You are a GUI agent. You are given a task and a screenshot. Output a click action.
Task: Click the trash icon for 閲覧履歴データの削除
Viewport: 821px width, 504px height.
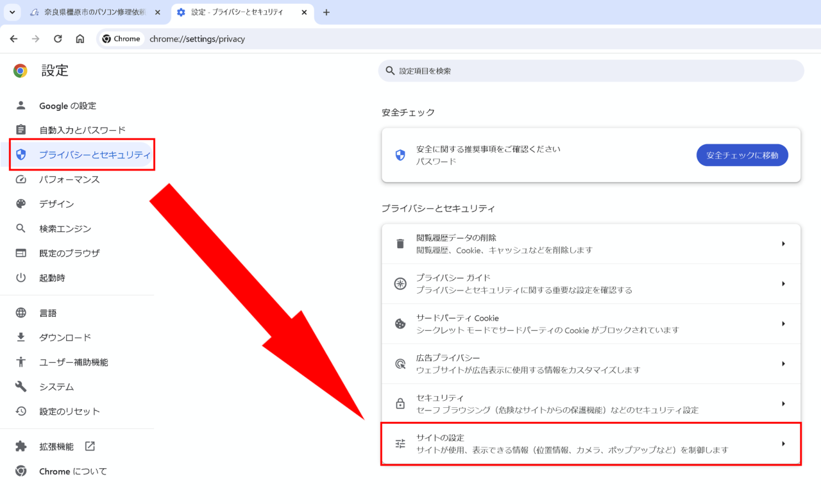coord(400,244)
